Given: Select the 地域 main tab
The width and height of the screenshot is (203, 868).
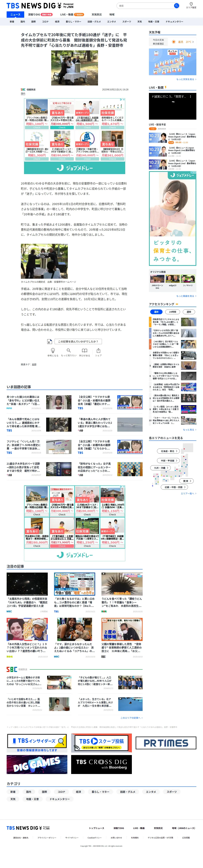Looking at the screenshot, I should tap(112, 15).
